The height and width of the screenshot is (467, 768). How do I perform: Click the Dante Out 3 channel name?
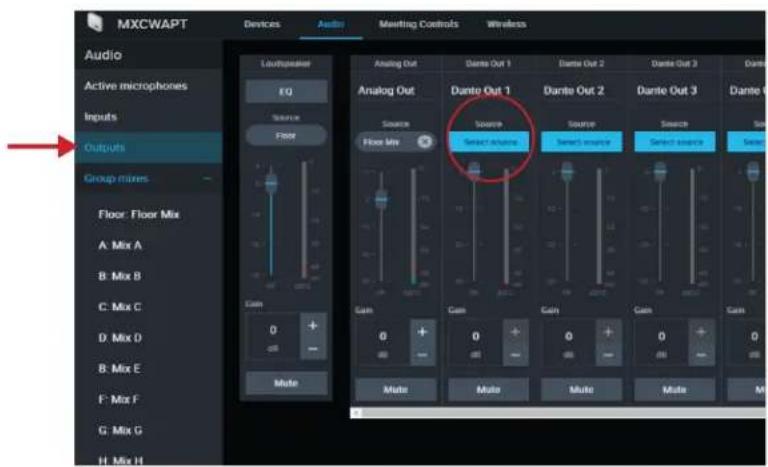[x=667, y=91]
